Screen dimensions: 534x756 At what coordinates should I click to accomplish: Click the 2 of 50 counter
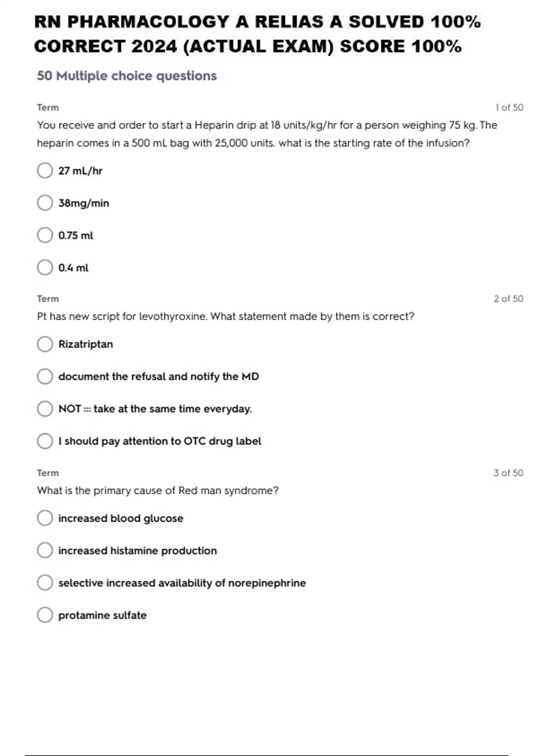coord(508,299)
